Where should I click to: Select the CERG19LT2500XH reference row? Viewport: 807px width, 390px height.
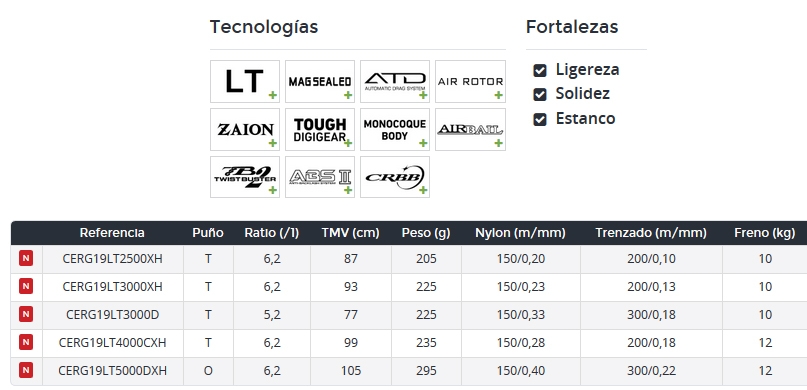pos(409,259)
